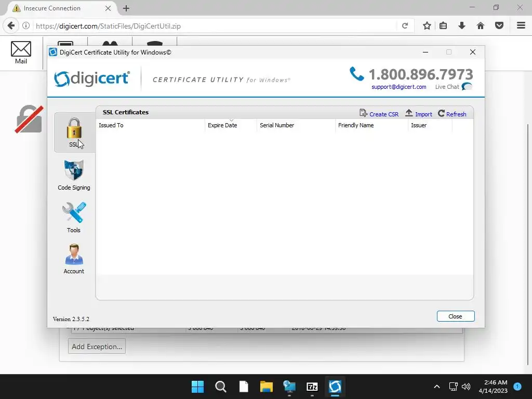Open the network icon in system tray

453,387
